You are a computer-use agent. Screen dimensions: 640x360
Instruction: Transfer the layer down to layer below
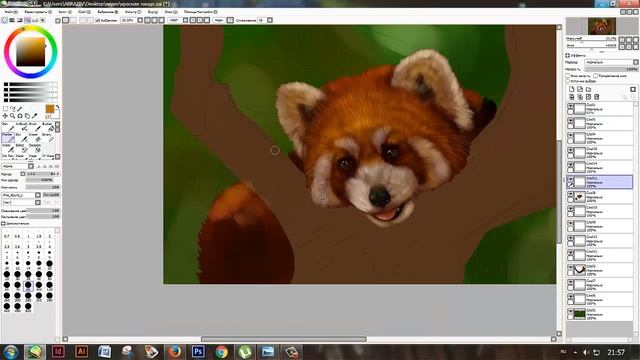[x=571, y=97]
